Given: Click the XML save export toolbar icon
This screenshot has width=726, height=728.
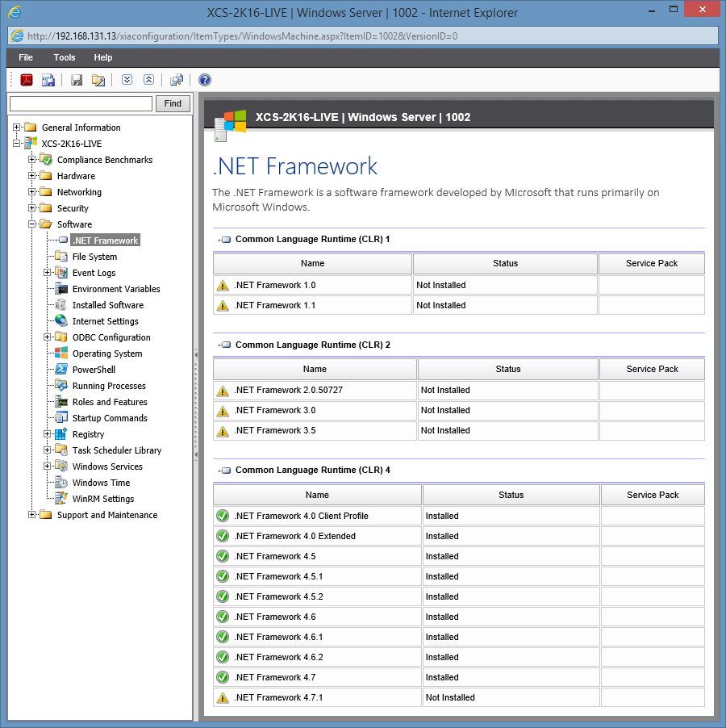Looking at the screenshot, I should click(x=48, y=80).
